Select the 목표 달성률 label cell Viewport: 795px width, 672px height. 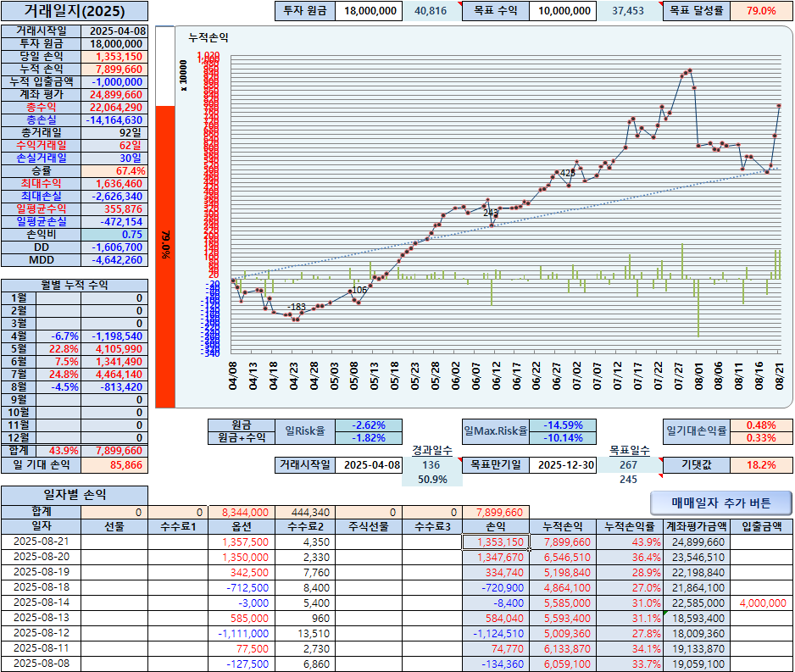[x=696, y=11]
